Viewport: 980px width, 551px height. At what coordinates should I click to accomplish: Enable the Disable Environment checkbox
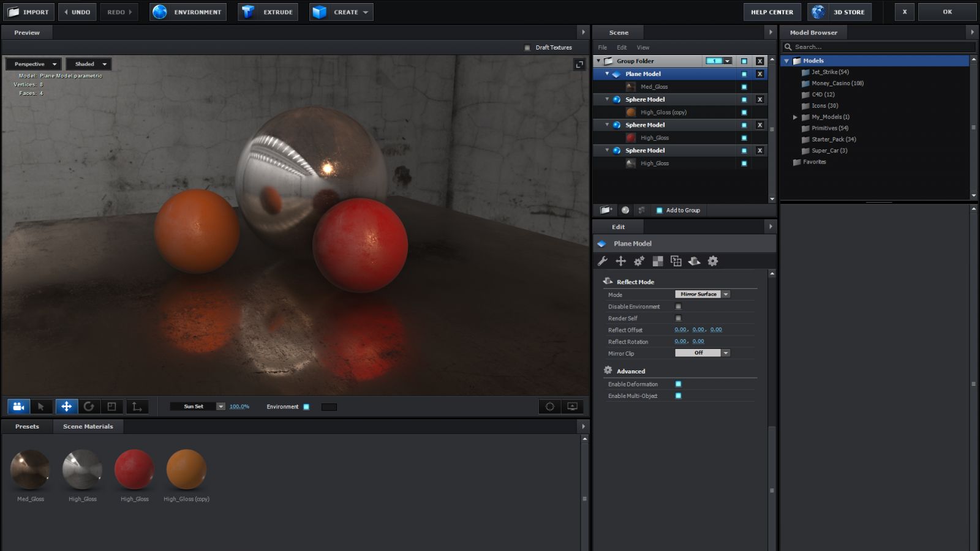point(678,306)
